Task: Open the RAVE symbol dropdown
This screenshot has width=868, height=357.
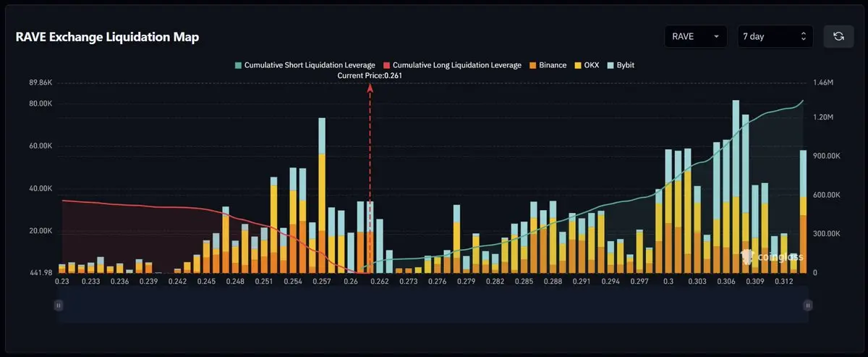Action: (x=696, y=36)
